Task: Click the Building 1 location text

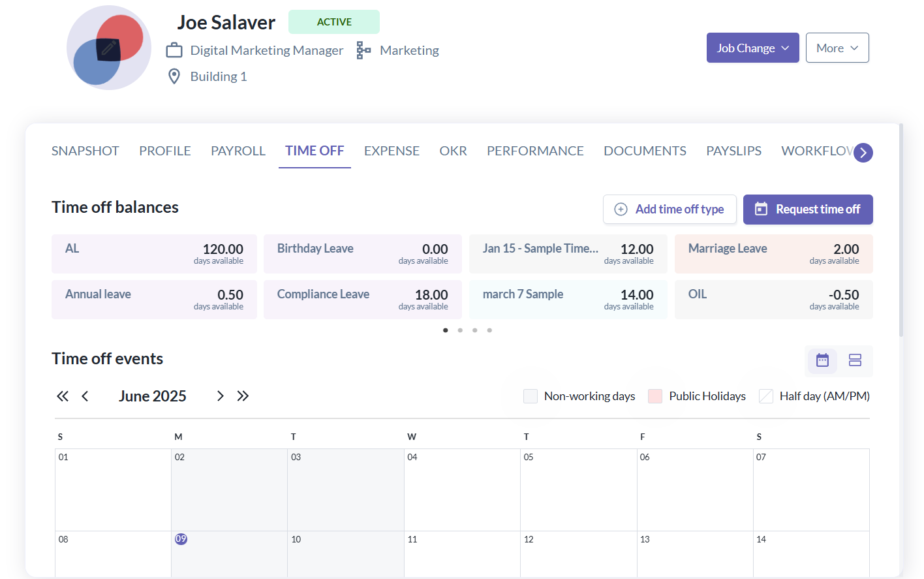Action: coord(219,76)
